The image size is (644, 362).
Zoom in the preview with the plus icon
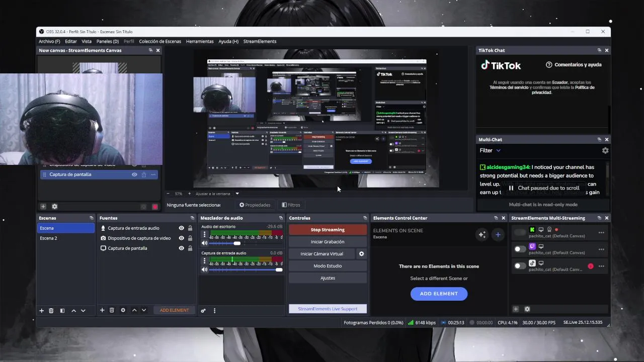tap(190, 194)
